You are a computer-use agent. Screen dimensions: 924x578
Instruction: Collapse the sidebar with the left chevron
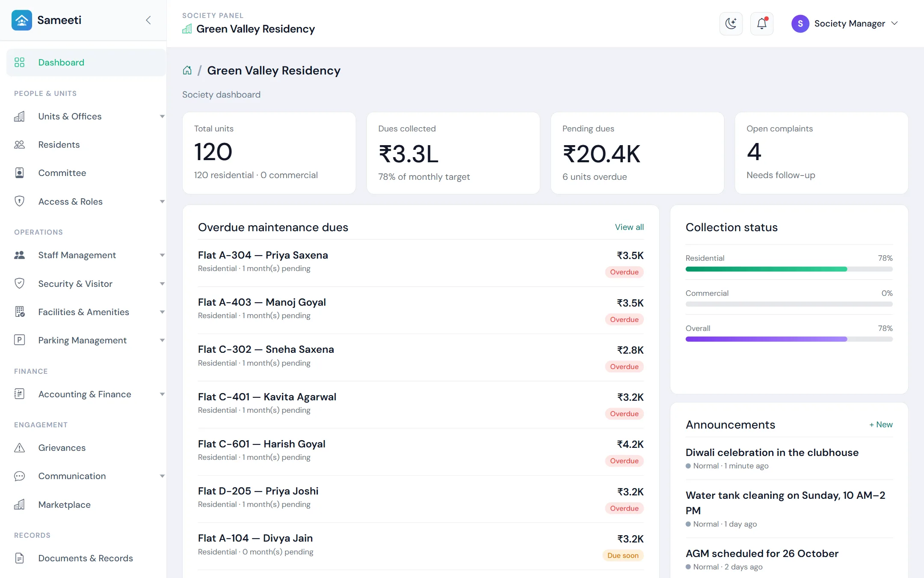pos(148,20)
